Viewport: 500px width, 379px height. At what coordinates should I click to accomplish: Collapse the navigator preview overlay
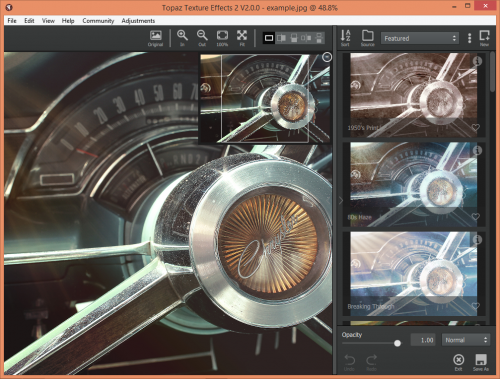(x=327, y=57)
